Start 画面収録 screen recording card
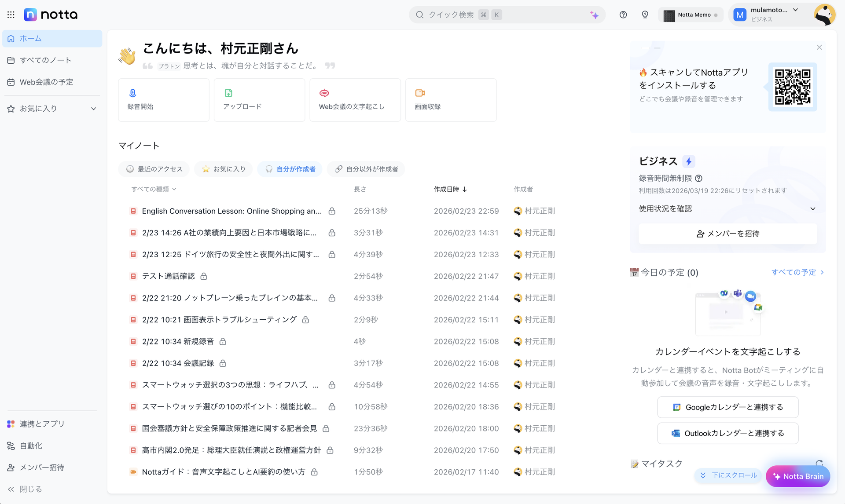Viewport: 845px width, 504px height. (x=451, y=100)
